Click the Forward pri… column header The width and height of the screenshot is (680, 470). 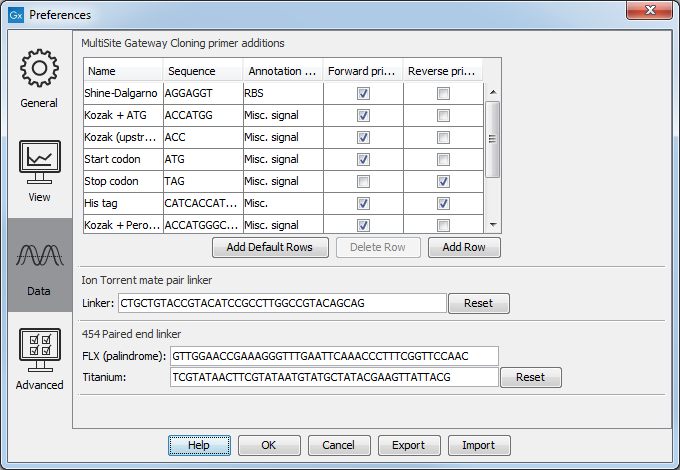363,71
